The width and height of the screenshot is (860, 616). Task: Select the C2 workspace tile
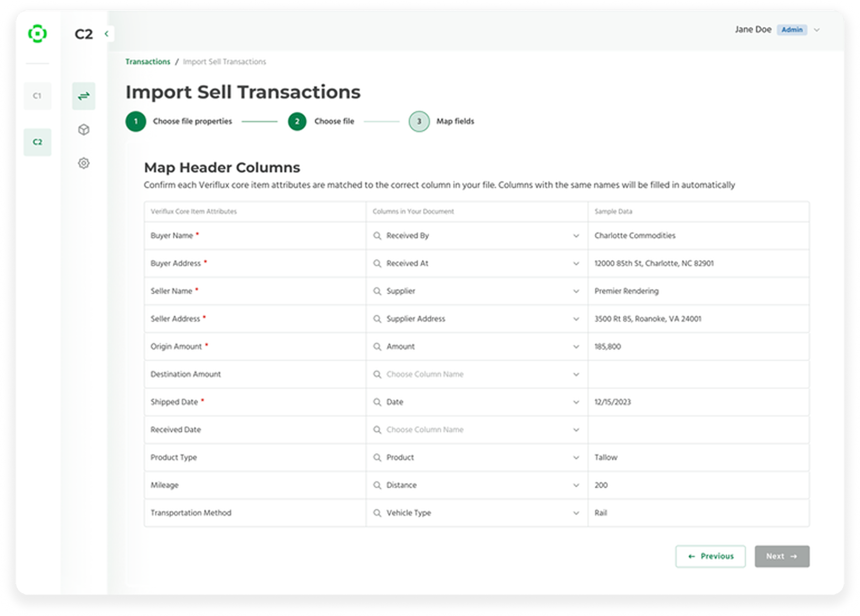click(37, 142)
